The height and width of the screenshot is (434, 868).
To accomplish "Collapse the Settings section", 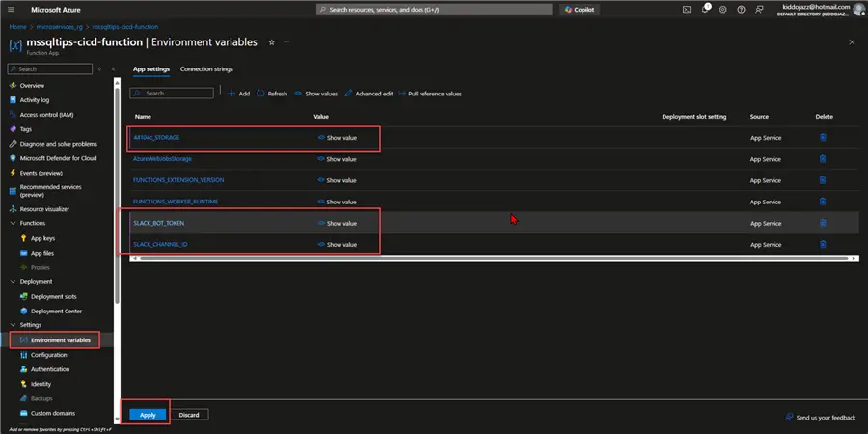I will 13,325.
